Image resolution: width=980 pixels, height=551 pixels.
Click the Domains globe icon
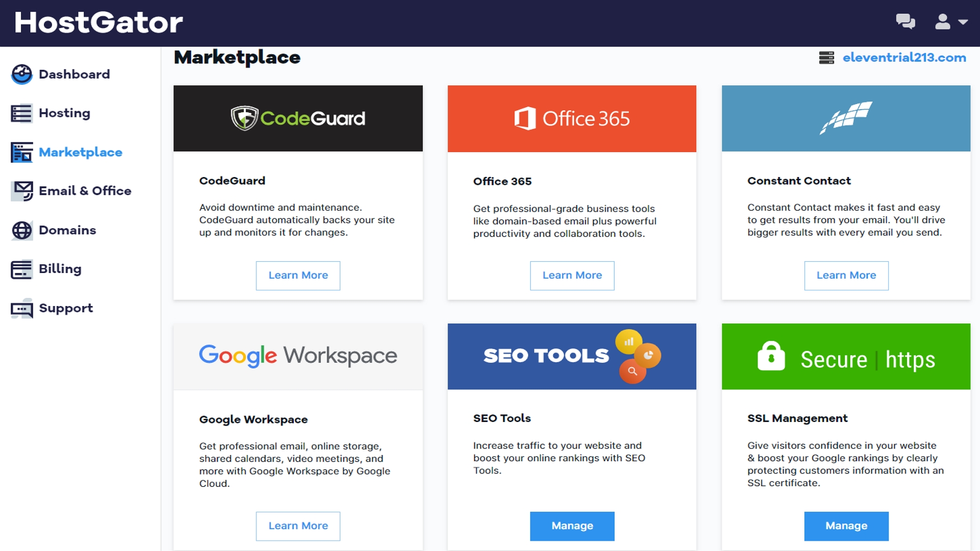point(21,230)
